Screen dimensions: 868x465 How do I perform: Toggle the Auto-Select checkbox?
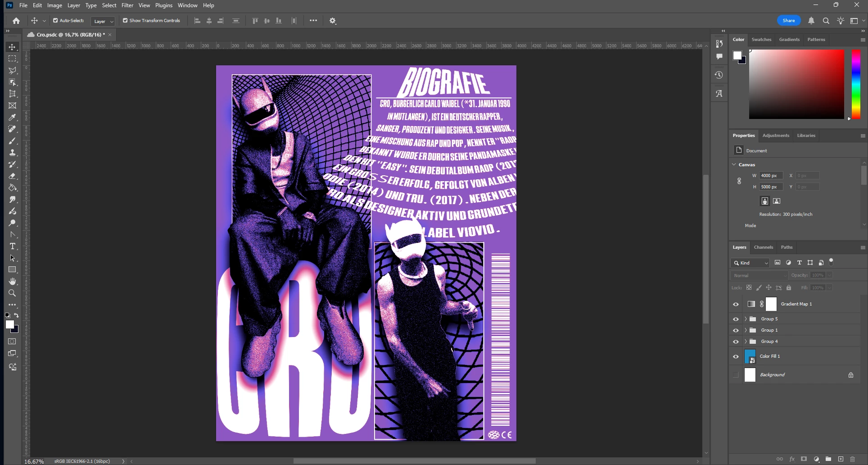coord(55,20)
